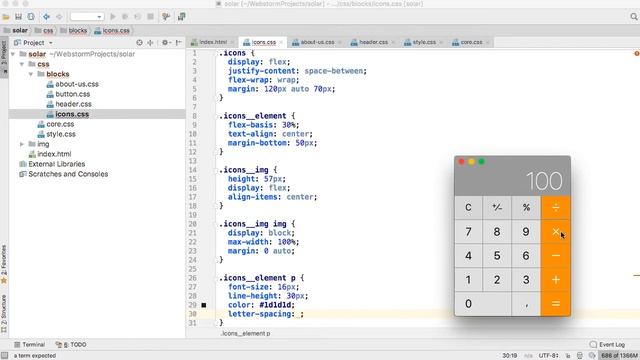
Task: Open the Structure side tab
Action: pyautogui.click(x=4, y=313)
